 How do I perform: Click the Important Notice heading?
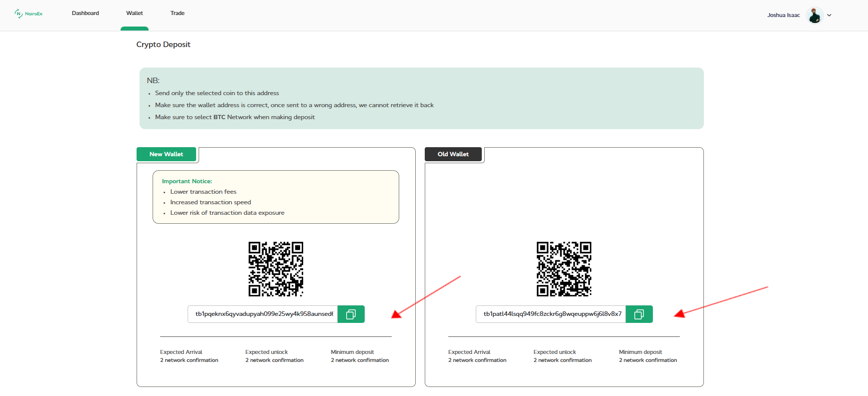click(x=187, y=181)
